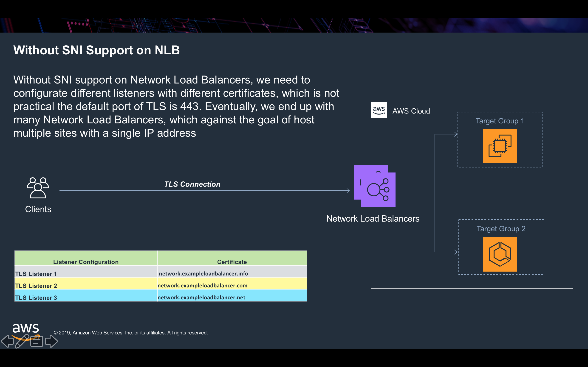This screenshot has height=367, width=588.
Task: Select the 'Certificate' column header
Action: tap(232, 262)
